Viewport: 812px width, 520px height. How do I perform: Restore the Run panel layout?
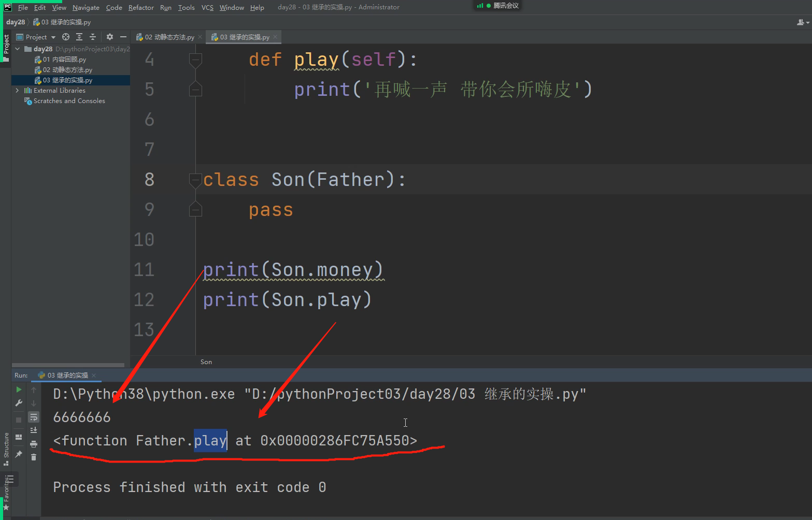[x=19, y=437]
